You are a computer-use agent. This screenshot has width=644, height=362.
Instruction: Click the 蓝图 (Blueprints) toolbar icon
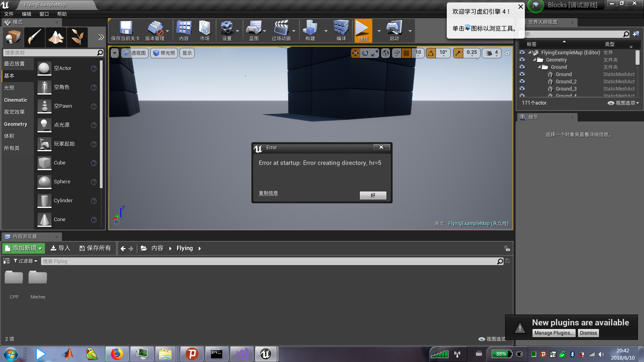click(x=254, y=30)
